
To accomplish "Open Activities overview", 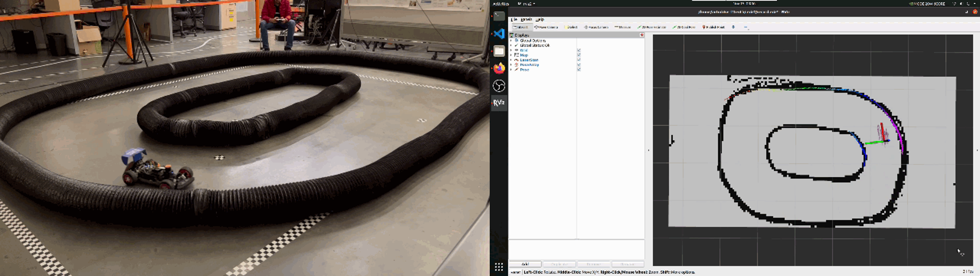I will [x=500, y=3].
